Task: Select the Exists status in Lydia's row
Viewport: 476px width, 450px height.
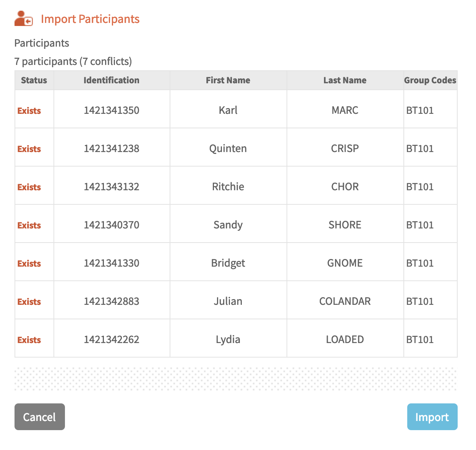Action: (x=29, y=340)
